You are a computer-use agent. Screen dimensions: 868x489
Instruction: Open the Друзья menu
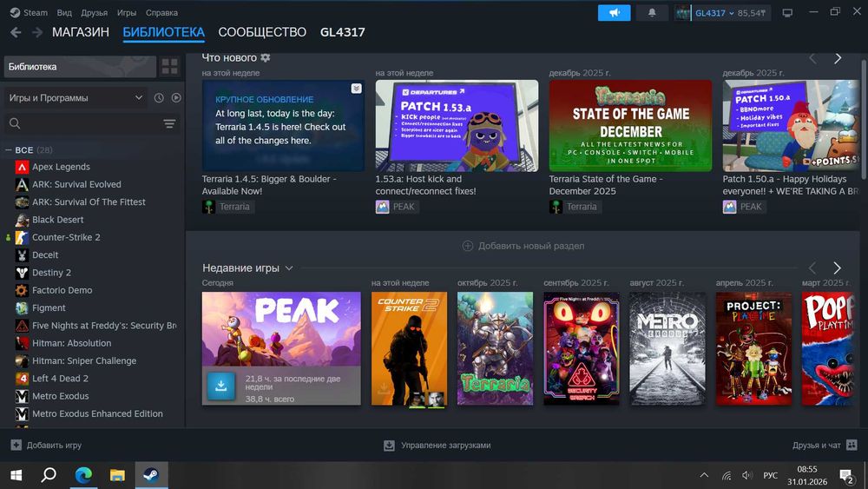[x=94, y=12]
